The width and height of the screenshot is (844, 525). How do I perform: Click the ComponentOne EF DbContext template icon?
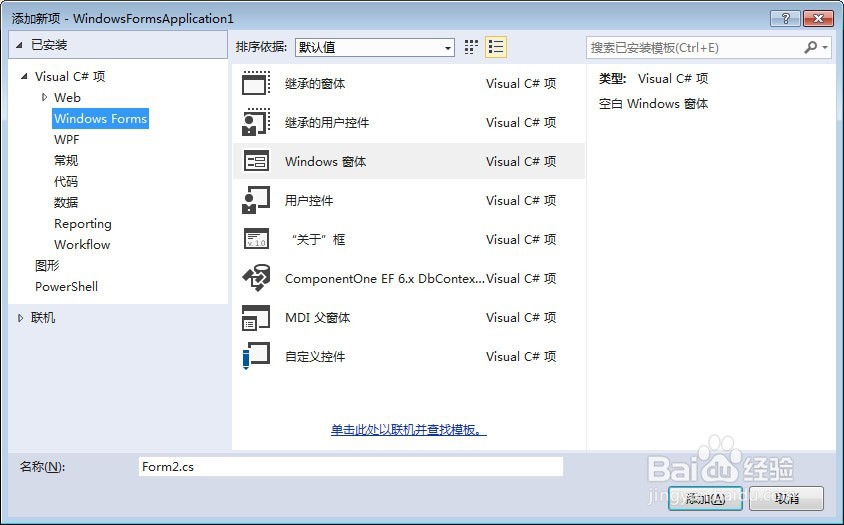tap(256, 278)
